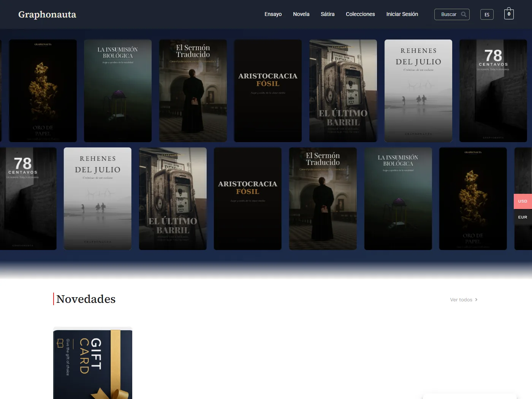This screenshot has height=399, width=532.
Task: Open Aristocracia Fósil cover in top row
Action: (x=268, y=91)
